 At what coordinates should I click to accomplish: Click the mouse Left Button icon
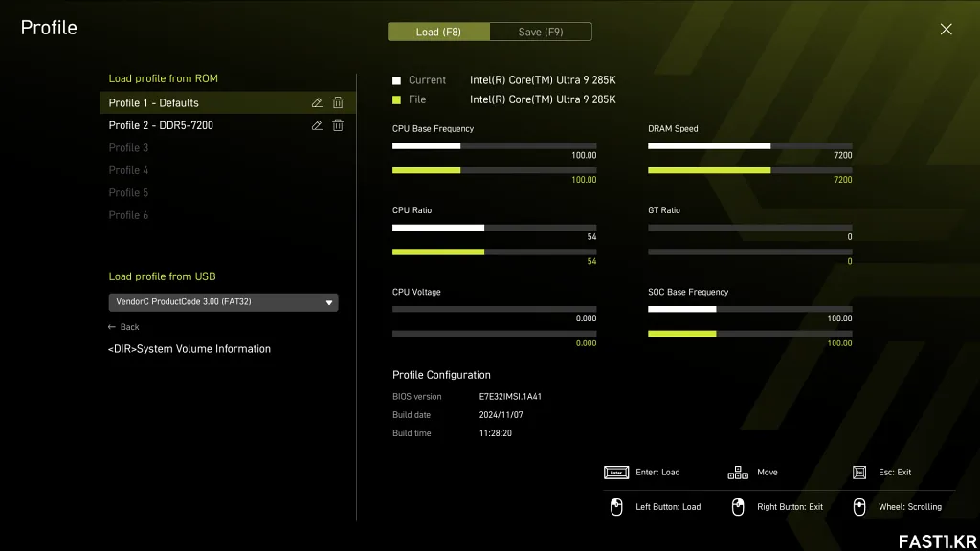pyautogui.click(x=616, y=507)
